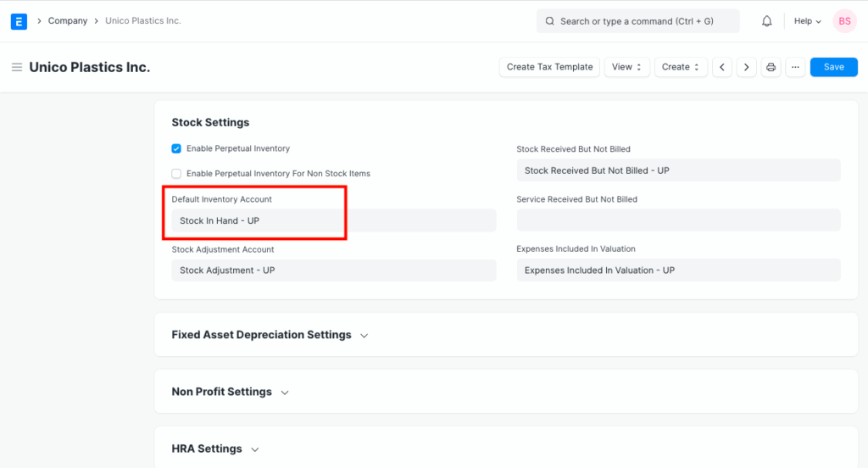
Task: Click the Company breadcrumb link
Action: pyautogui.click(x=68, y=21)
